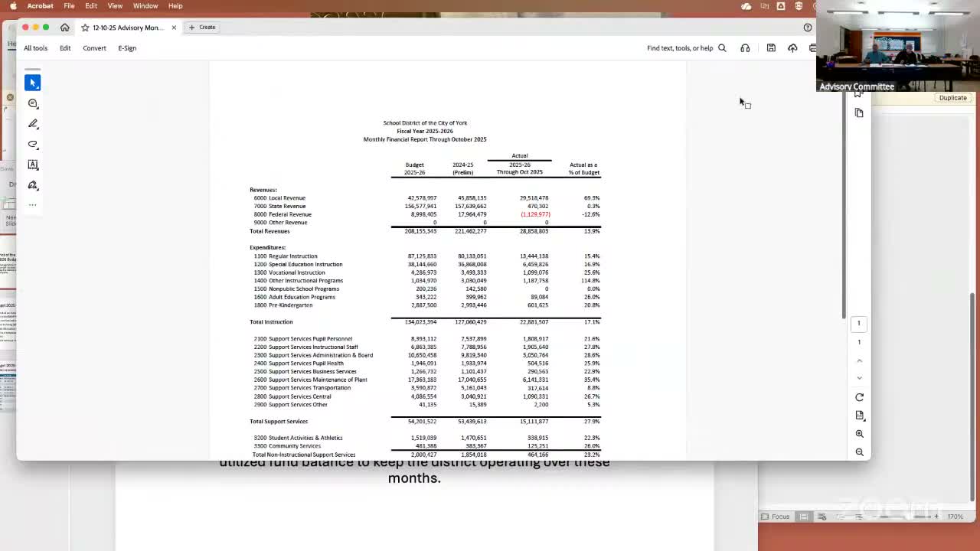Open the page display options dropdown

pyautogui.click(x=859, y=415)
